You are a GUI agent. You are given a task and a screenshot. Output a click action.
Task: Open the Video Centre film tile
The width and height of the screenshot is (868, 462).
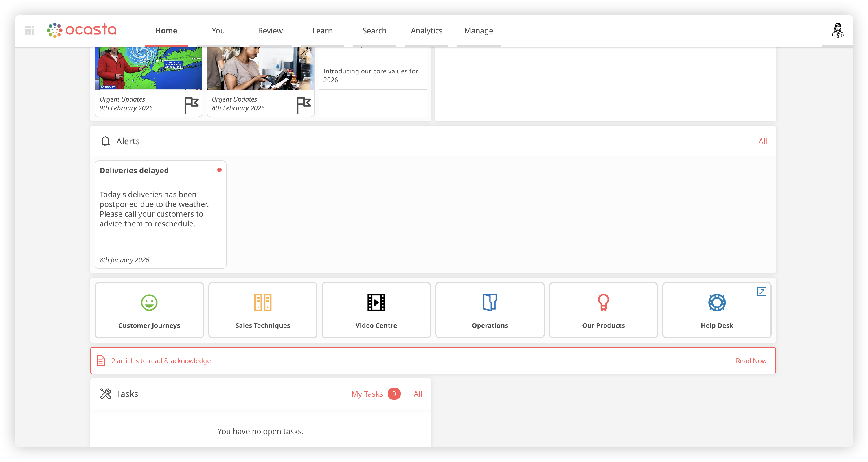click(376, 310)
